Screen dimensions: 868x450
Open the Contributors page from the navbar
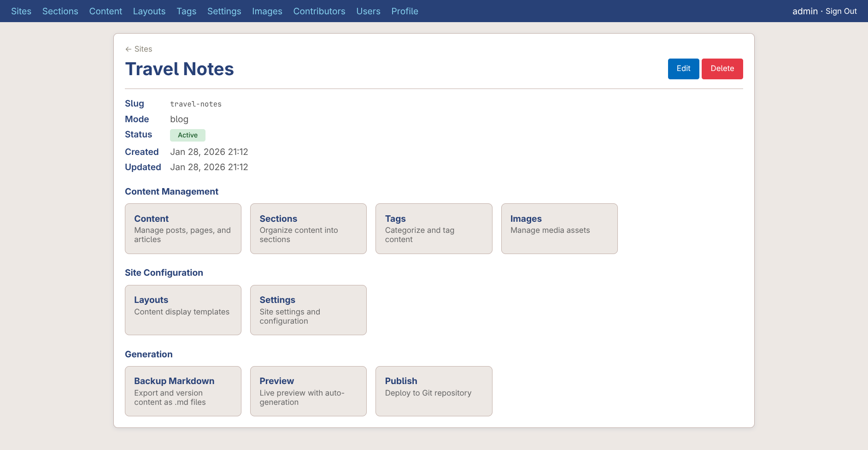pos(319,11)
